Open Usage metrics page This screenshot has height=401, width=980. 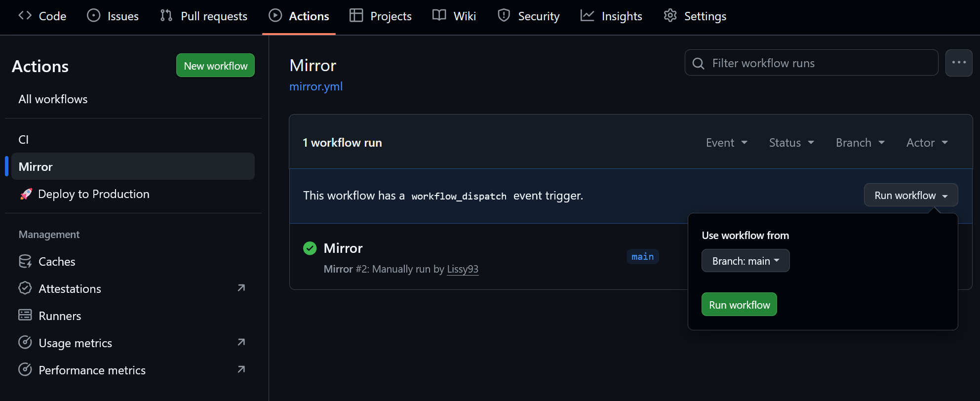pos(75,343)
